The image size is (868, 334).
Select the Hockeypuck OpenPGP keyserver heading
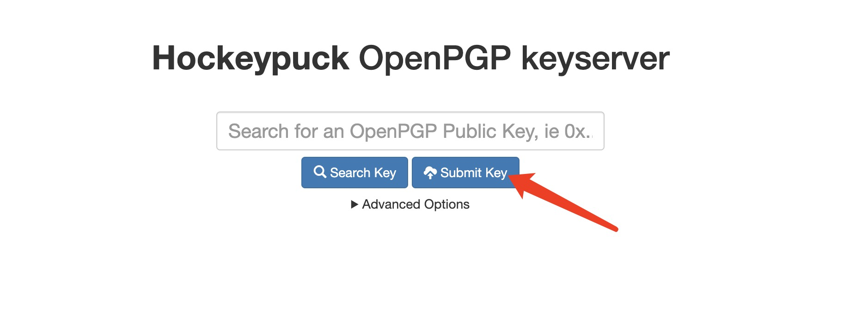[410, 58]
